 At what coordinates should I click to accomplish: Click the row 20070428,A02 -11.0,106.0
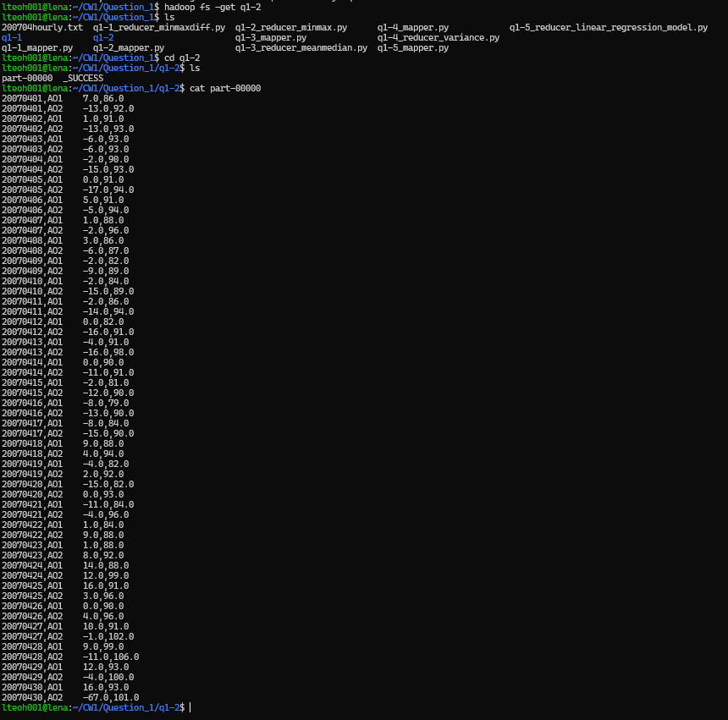coord(70,657)
